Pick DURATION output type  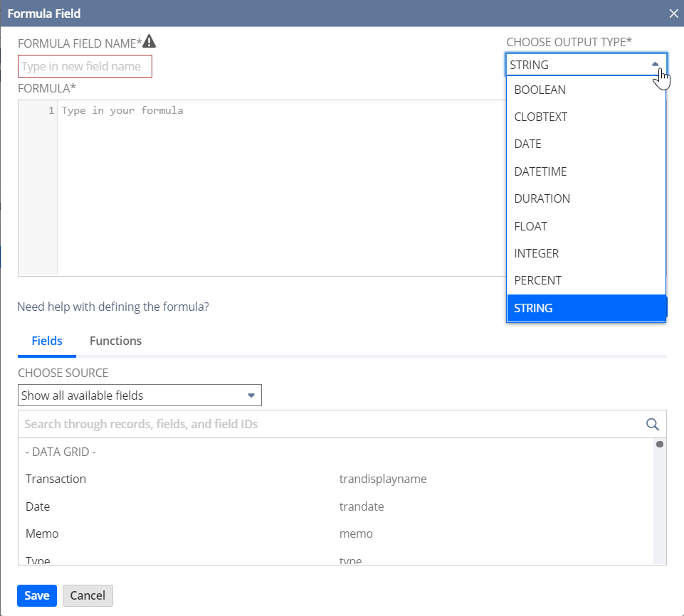pyautogui.click(x=586, y=198)
